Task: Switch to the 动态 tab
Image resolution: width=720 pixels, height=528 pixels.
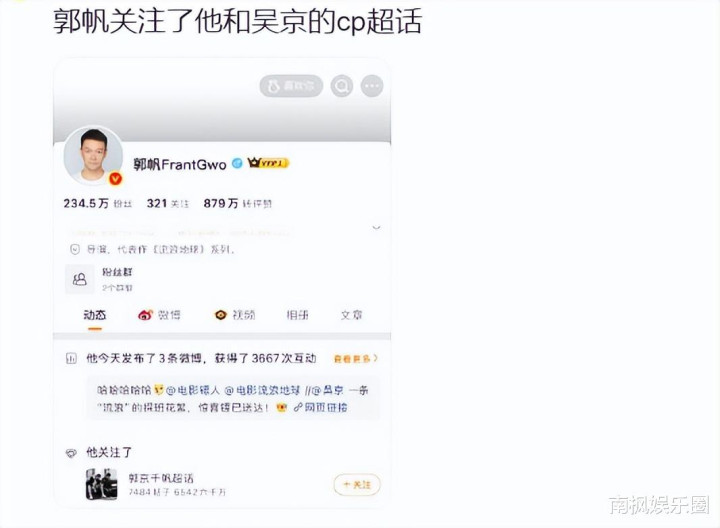Action: pyautogui.click(x=95, y=315)
